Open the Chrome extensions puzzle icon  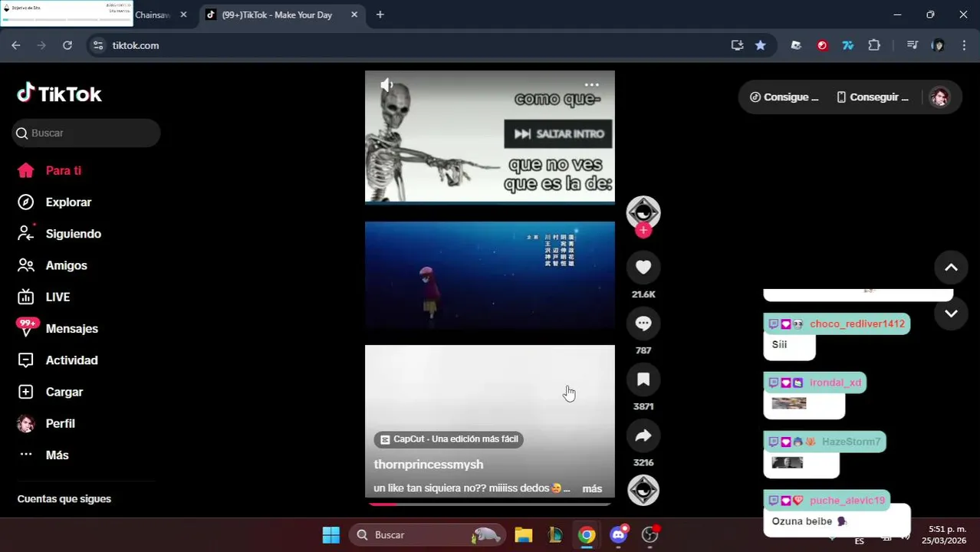pos(874,45)
